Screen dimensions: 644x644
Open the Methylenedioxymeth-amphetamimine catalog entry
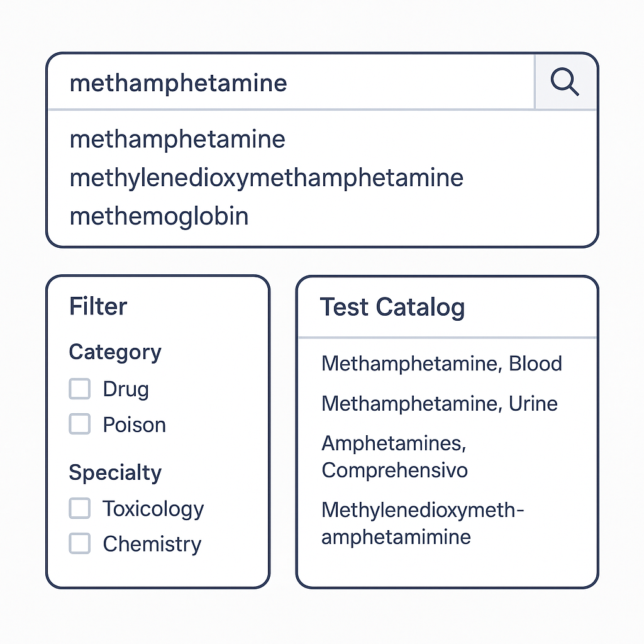click(x=423, y=523)
